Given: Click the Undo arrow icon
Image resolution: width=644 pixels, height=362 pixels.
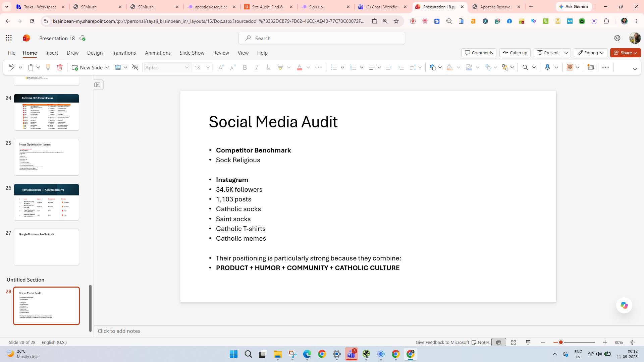Looking at the screenshot, I should click(x=12, y=67).
